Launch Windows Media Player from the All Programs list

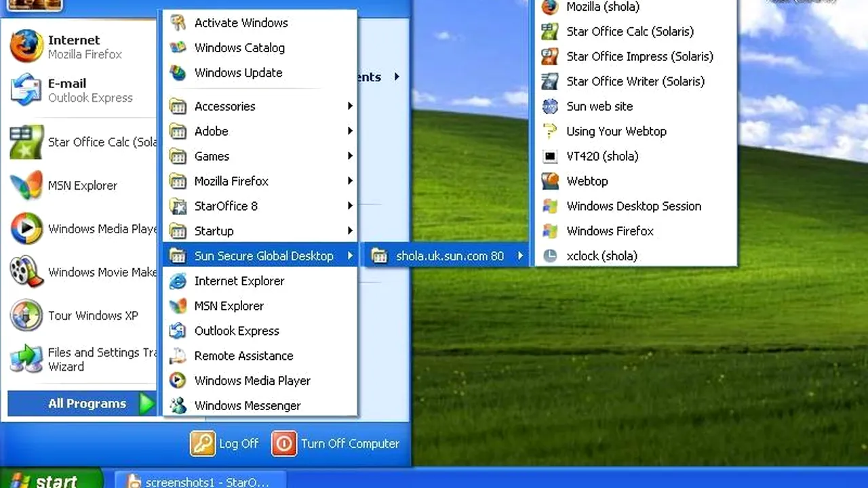260,381
